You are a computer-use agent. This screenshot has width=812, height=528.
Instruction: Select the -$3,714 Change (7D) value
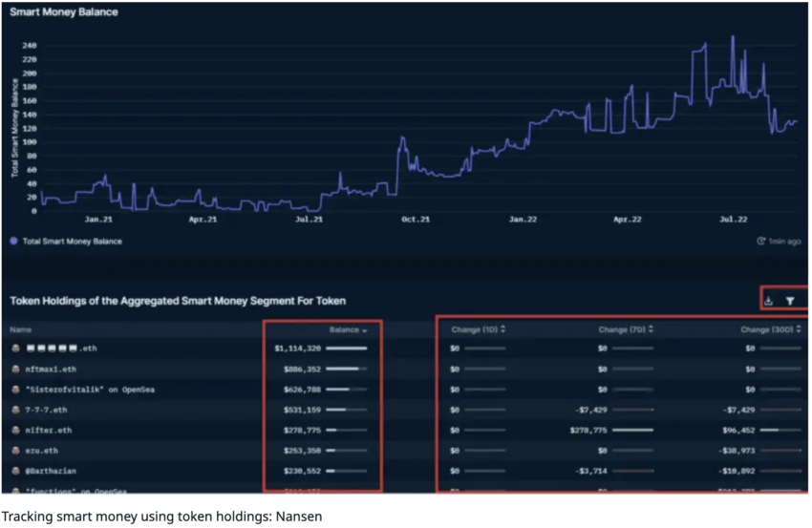click(x=591, y=471)
